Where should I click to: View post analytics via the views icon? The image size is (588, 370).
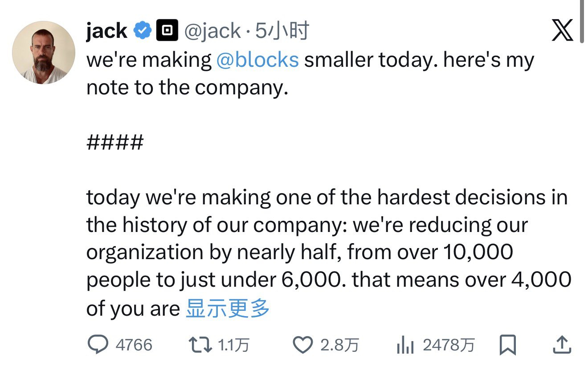pyautogui.click(x=404, y=344)
